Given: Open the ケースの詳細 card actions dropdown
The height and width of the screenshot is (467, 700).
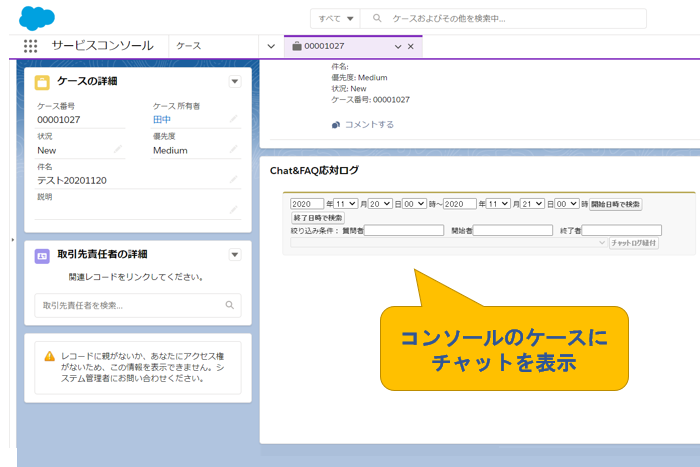Looking at the screenshot, I should click(235, 82).
